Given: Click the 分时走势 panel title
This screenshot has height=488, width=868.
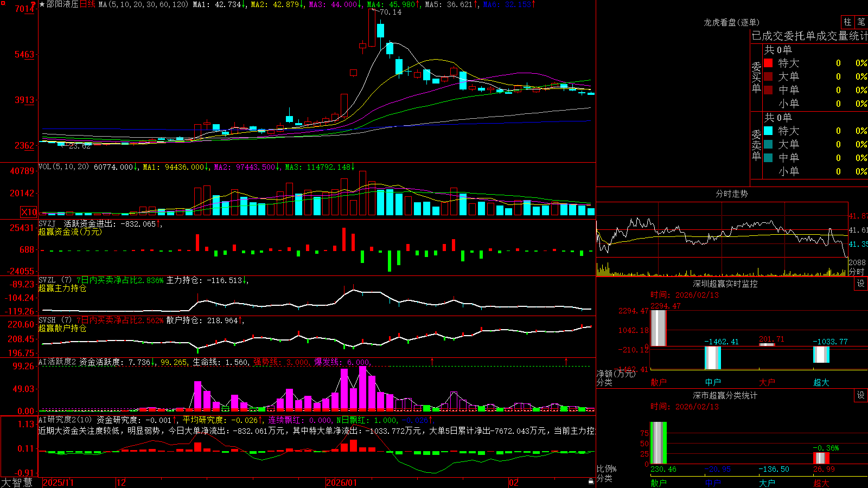Looking at the screenshot, I should [731, 194].
